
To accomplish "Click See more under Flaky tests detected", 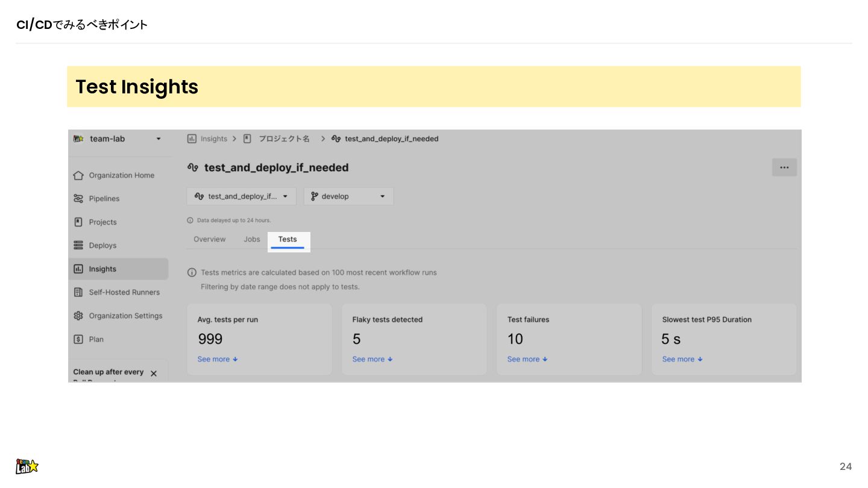I will click(373, 359).
